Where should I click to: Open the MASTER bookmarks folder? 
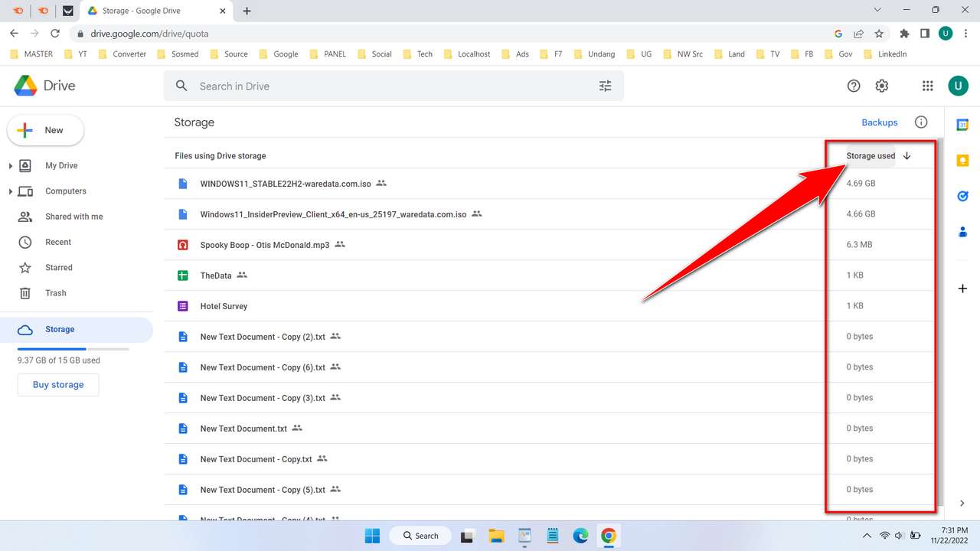tap(29, 54)
